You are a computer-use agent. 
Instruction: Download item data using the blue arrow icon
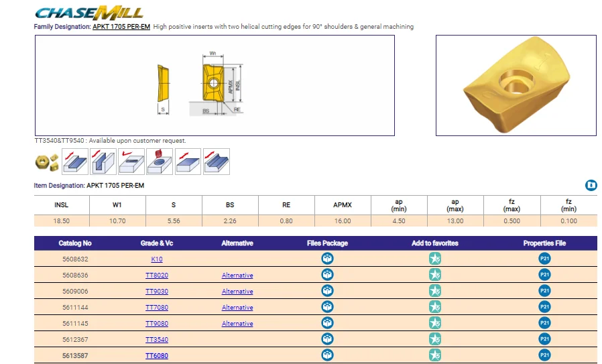coord(591,185)
